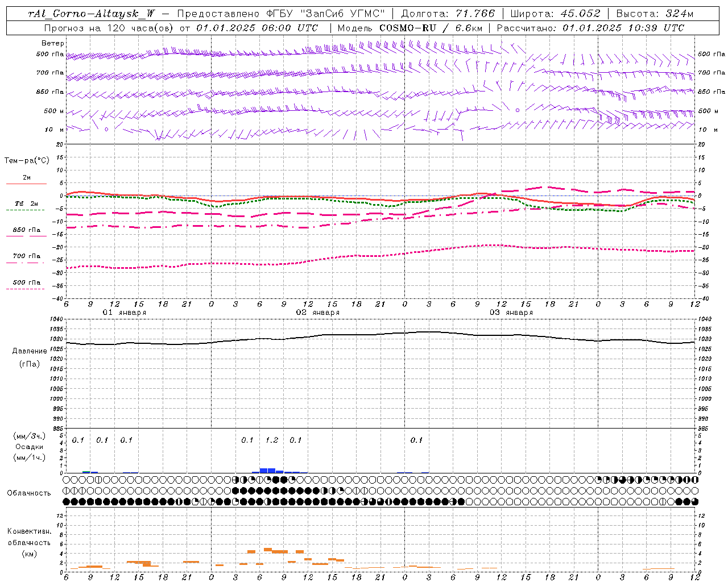
Task: Click the 1.2 precipitation amount value
Action: tap(272, 440)
